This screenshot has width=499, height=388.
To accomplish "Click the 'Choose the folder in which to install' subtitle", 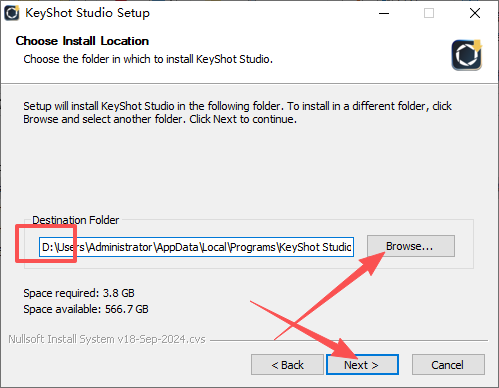I will (148, 59).
